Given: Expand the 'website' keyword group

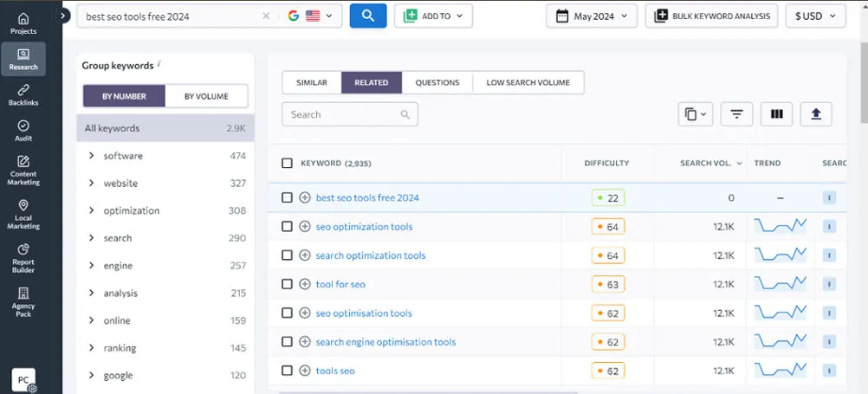Looking at the screenshot, I should (91, 184).
